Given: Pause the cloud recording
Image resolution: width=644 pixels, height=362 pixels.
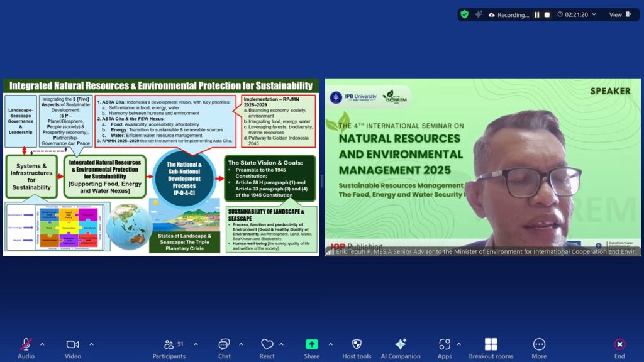Looking at the screenshot, I should 537,14.
